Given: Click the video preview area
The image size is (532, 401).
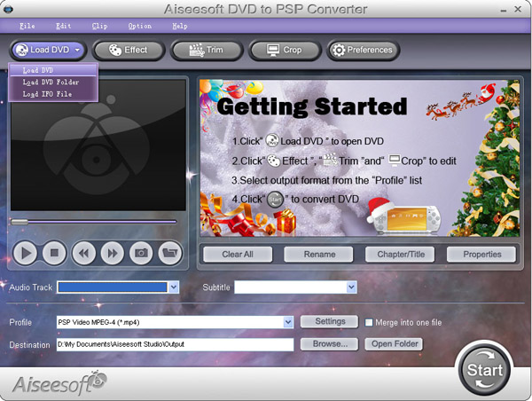Looking at the screenshot, I should (98, 146).
